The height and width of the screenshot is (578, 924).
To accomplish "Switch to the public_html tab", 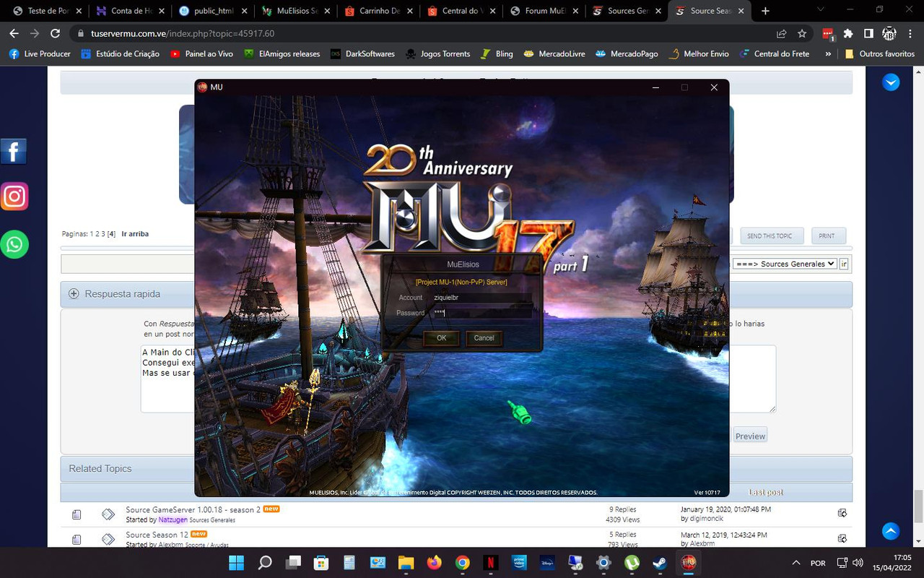I will tap(214, 11).
